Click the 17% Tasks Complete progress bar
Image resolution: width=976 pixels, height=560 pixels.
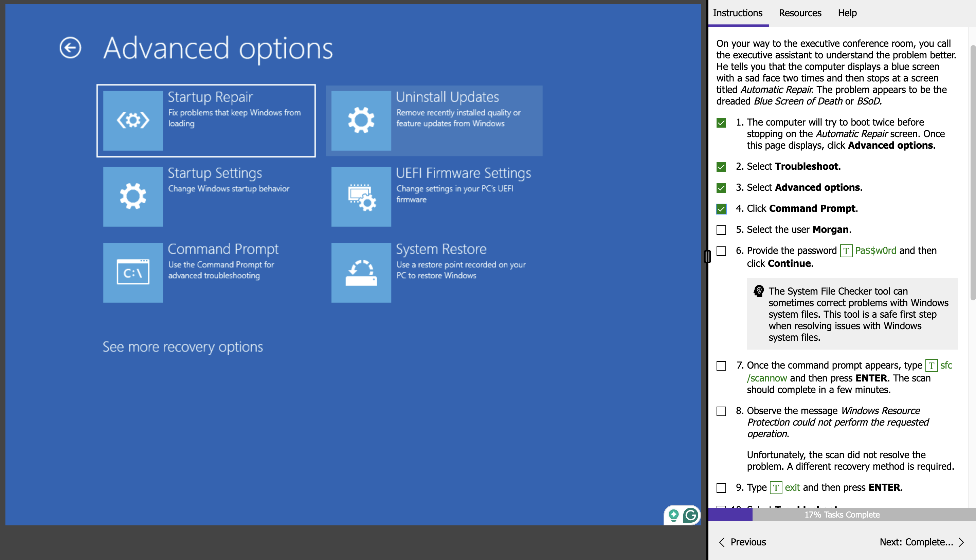(842, 515)
